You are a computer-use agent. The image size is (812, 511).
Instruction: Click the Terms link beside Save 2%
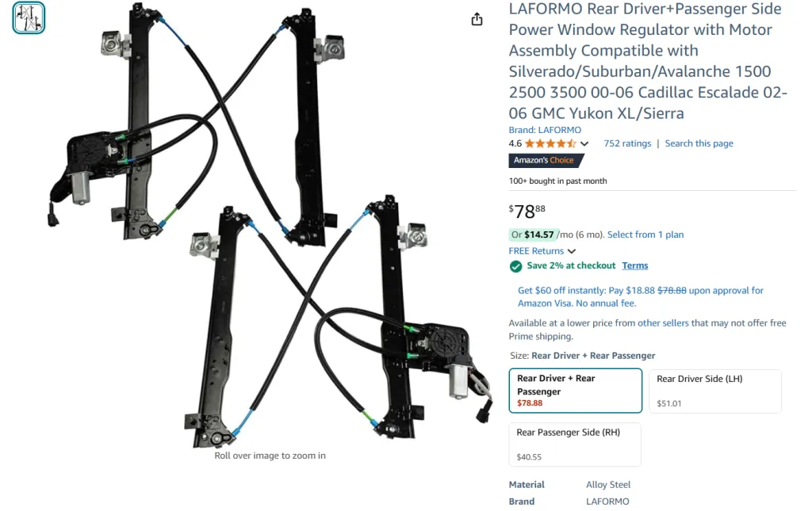tap(635, 265)
